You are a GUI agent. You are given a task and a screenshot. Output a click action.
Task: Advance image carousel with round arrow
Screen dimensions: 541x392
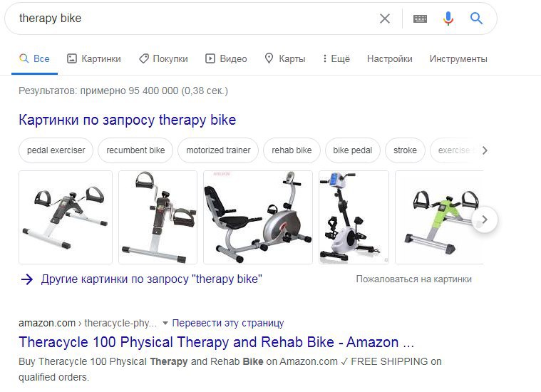(x=485, y=220)
